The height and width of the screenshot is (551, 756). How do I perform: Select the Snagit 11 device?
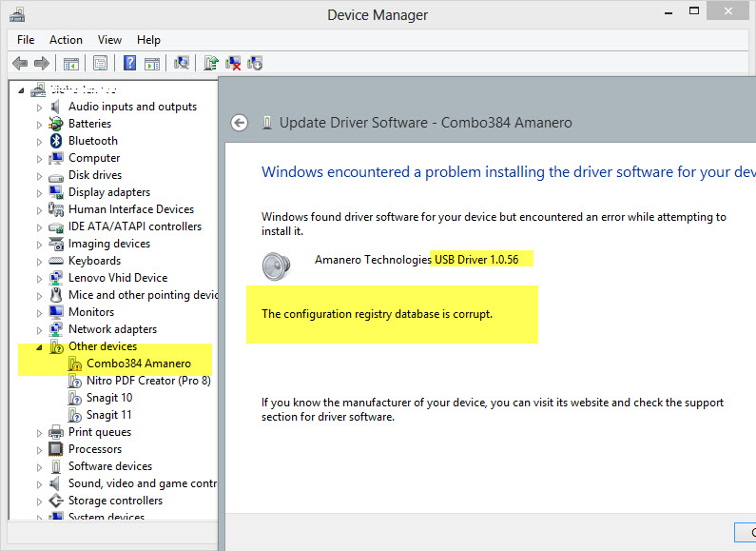pyautogui.click(x=109, y=415)
